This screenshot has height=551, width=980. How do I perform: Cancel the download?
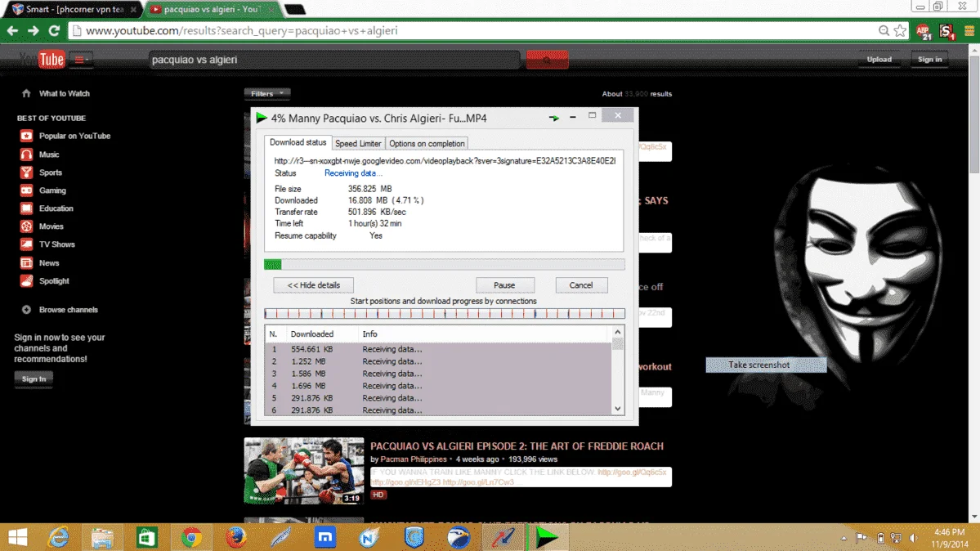pos(581,285)
